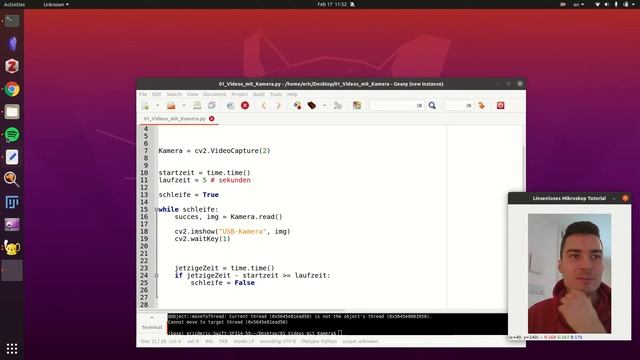Navigate back one location in Geany

point(264,106)
